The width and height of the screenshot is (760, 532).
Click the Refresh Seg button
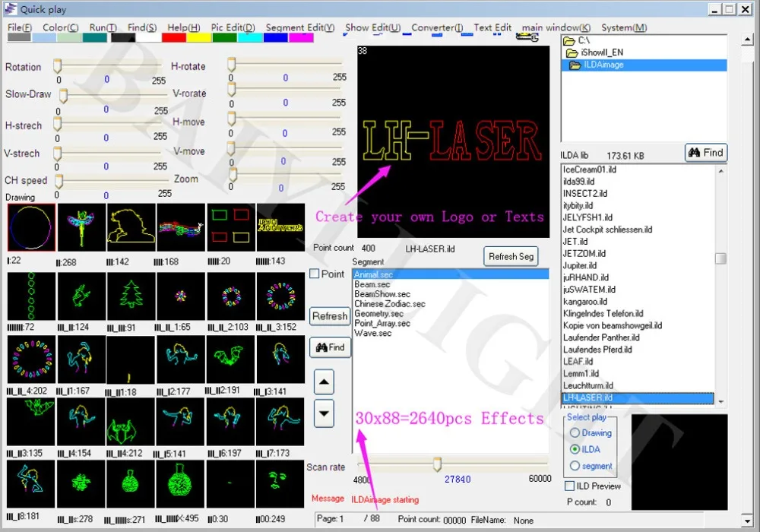coord(511,256)
